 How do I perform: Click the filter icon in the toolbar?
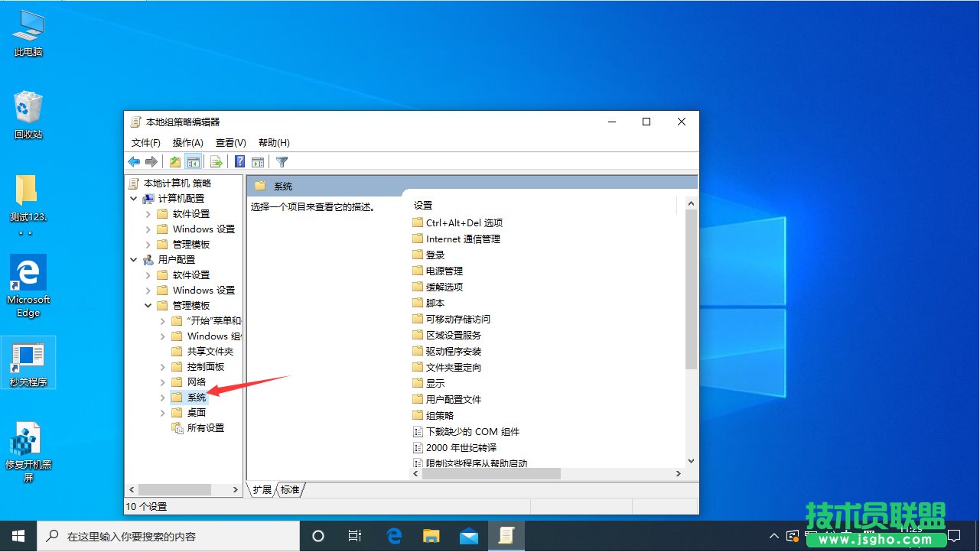coord(282,161)
